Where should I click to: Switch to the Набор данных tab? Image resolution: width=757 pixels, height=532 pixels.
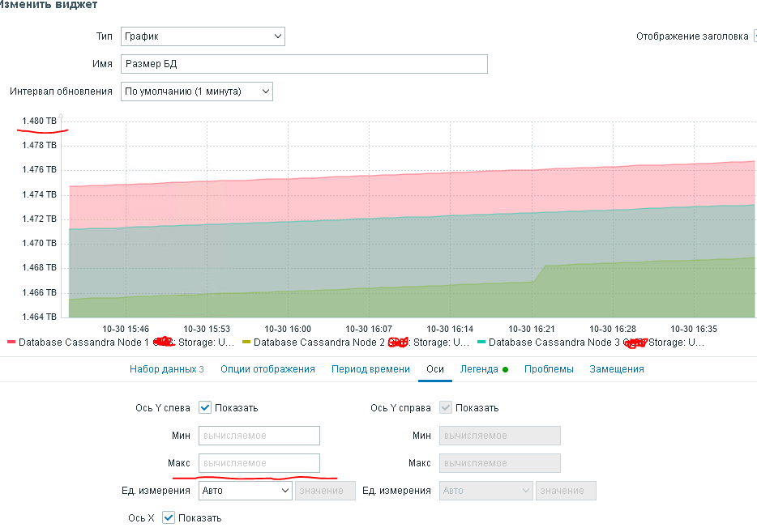coord(163,369)
